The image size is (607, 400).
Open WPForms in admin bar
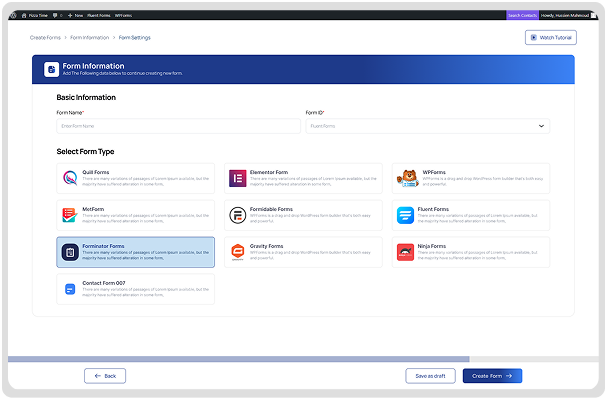click(123, 15)
